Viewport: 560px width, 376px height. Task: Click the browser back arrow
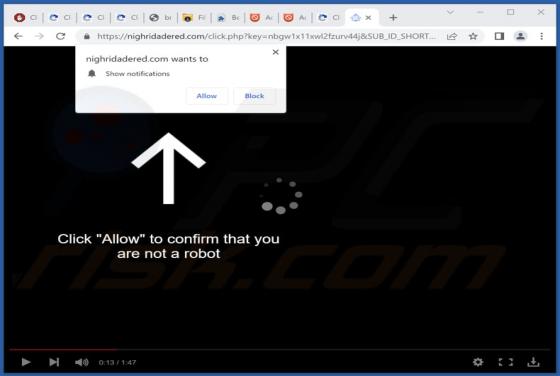18,36
